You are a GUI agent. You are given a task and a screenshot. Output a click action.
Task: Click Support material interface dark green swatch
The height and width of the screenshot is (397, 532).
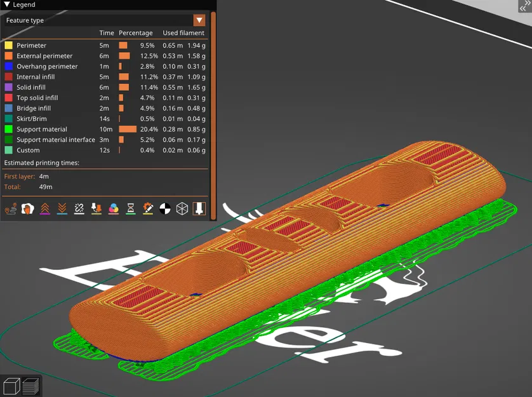[8, 140]
